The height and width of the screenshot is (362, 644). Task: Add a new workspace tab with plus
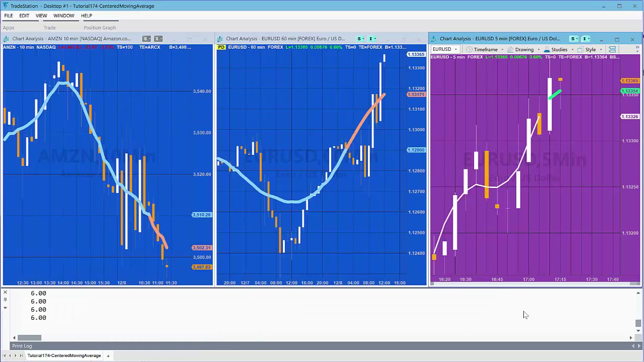pos(108,356)
